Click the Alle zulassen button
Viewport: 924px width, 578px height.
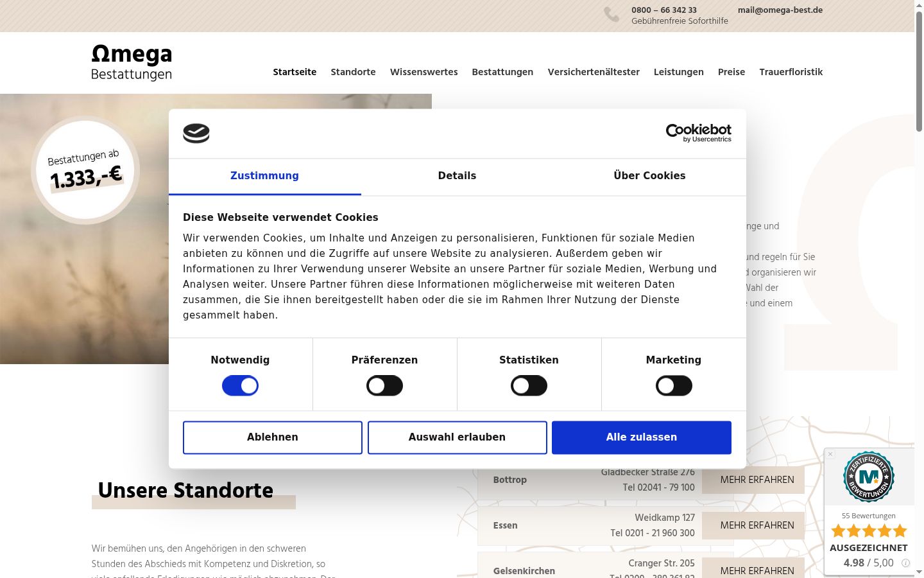[642, 437]
